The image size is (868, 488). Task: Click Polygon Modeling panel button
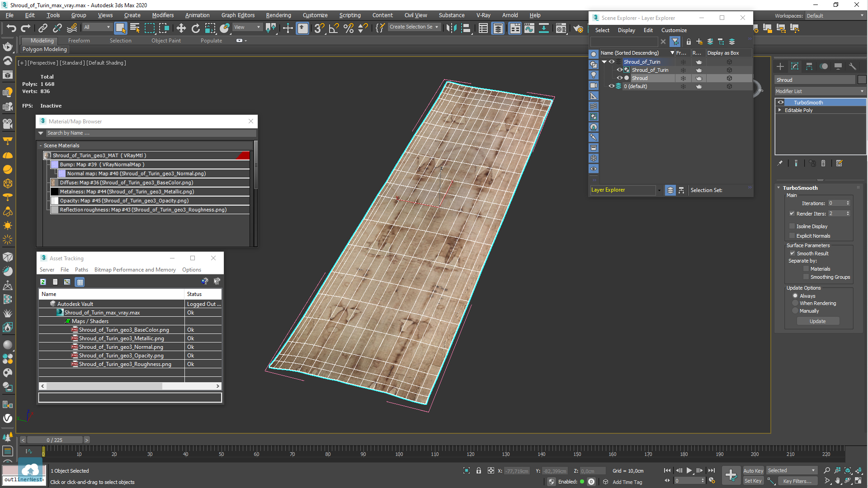pyautogui.click(x=45, y=49)
